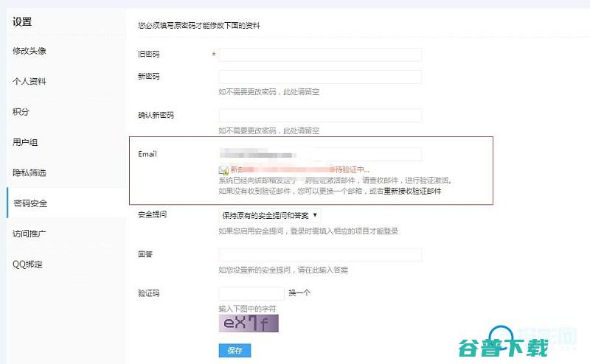Click the hint 如您设置新的安全提问，请在此输入答案

[x=283, y=270]
